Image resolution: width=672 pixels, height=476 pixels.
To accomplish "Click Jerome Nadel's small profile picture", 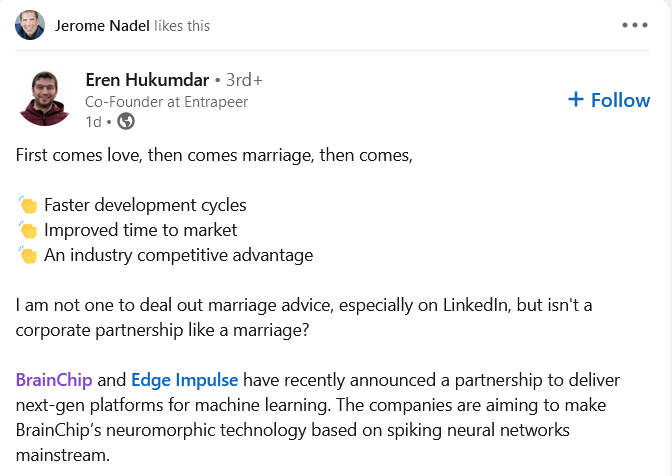I will tap(30, 25).
